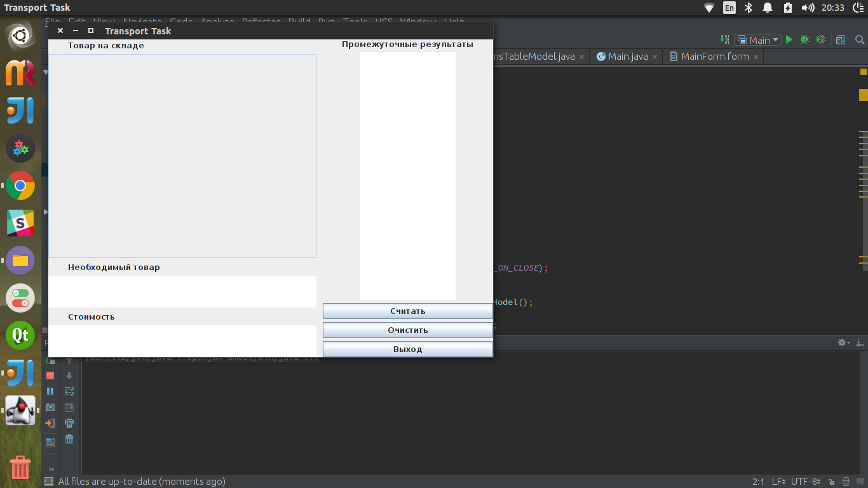Click the Товар на складе label
This screenshot has height=488, width=868.
(106, 46)
